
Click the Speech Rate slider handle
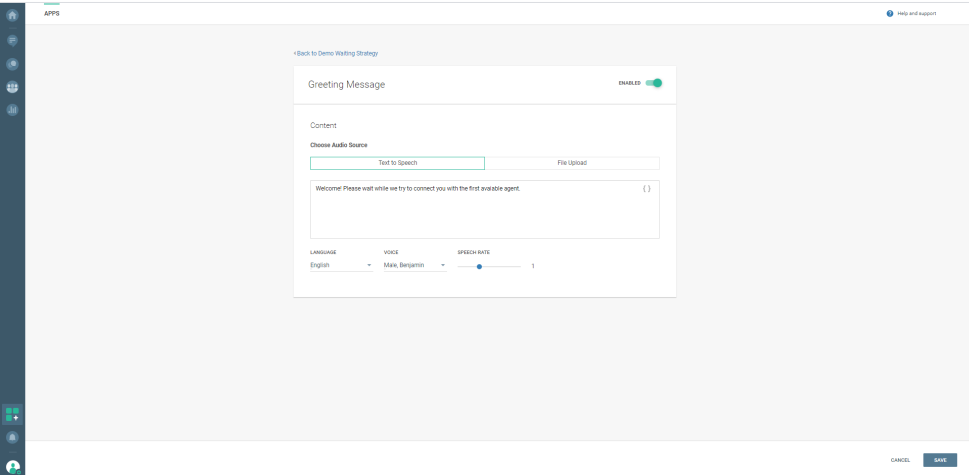480,266
